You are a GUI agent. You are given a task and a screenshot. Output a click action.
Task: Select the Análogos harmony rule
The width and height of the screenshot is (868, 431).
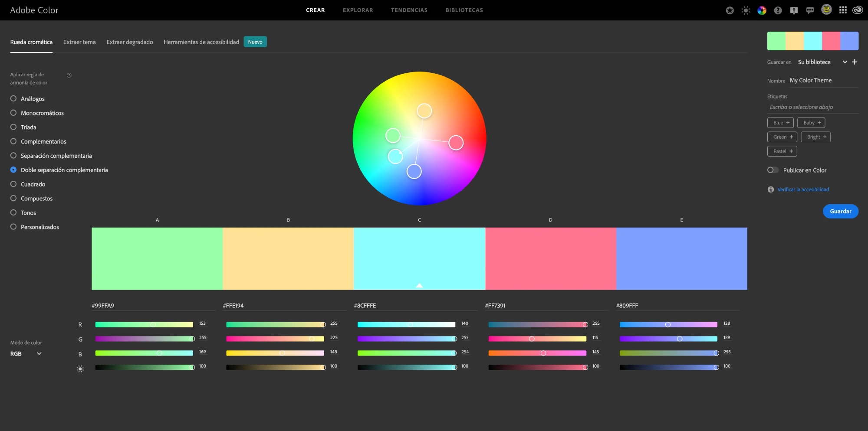[13, 98]
